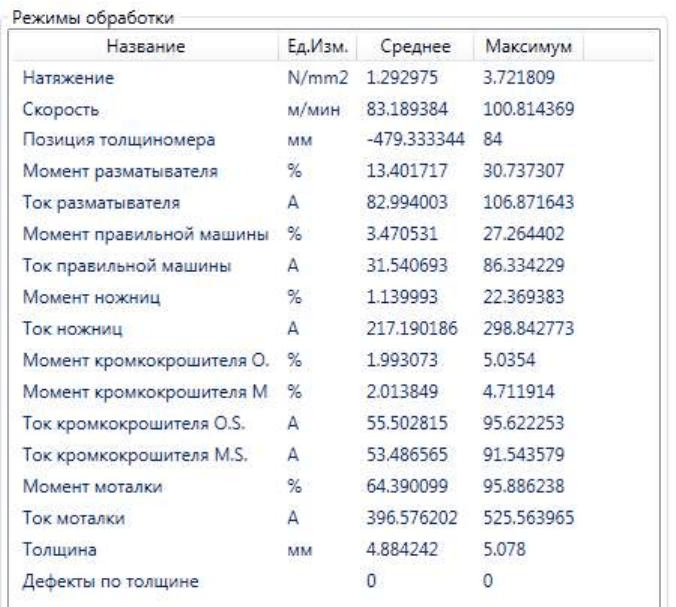The height and width of the screenshot is (607, 676).
Task: Click the м/мин unit cell
Action: click(x=313, y=109)
